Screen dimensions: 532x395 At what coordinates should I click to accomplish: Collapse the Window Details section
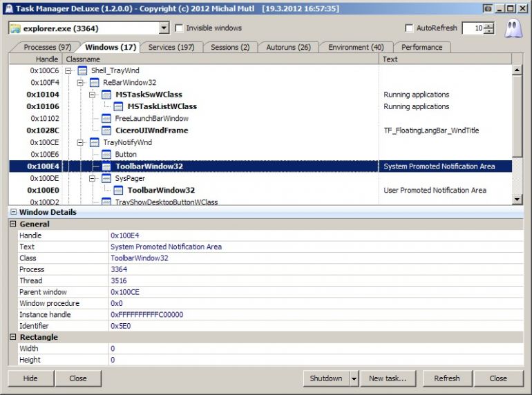pyautogui.click(x=14, y=212)
